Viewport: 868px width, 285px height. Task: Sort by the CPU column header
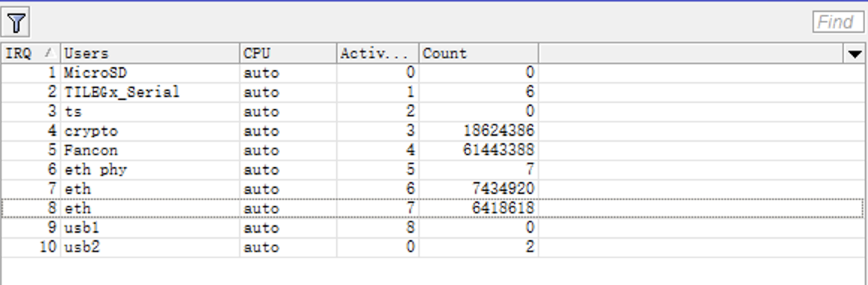288,54
